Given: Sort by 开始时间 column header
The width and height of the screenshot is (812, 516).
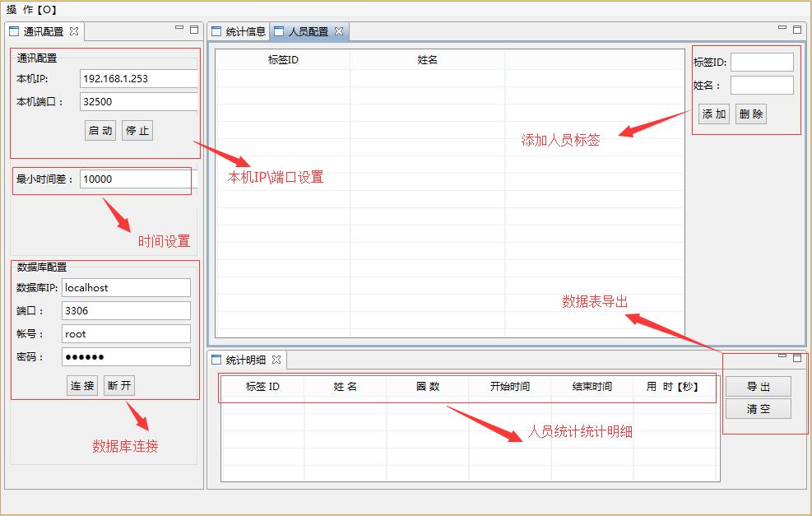Looking at the screenshot, I should [510, 387].
